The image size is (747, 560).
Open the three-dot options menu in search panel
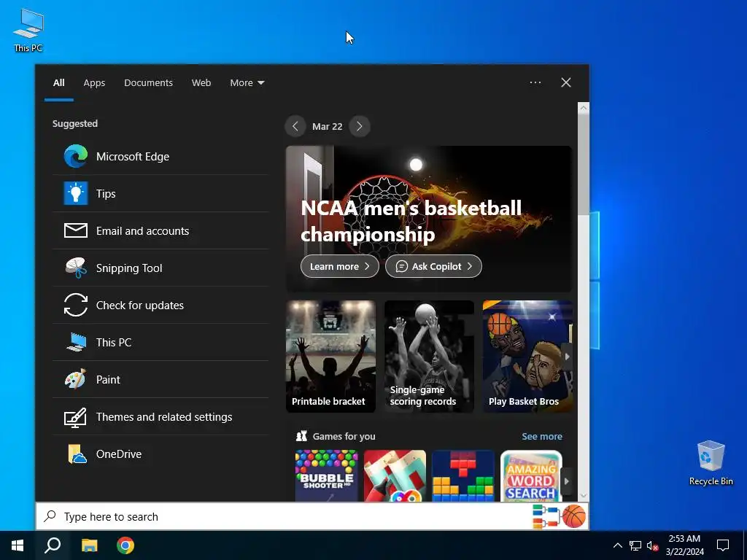click(535, 82)
